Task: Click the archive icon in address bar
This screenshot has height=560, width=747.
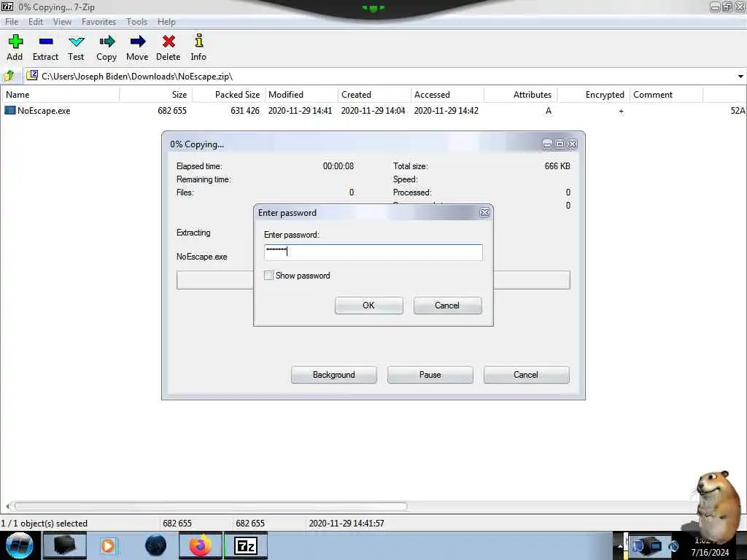Action: (x=32, y=75)
